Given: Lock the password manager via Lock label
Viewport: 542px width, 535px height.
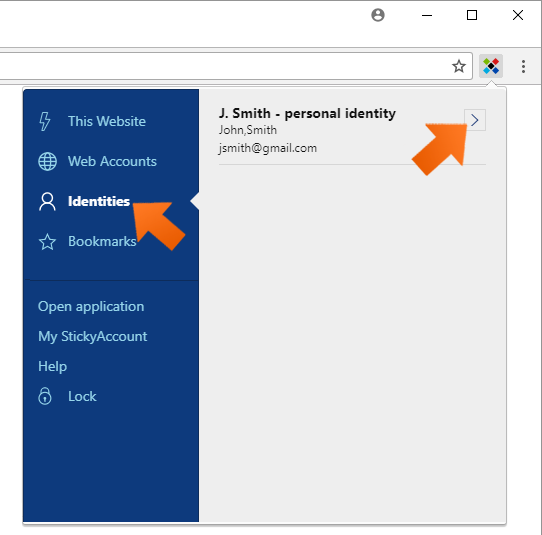Looking at the screenshot, I should coord(82,396).
